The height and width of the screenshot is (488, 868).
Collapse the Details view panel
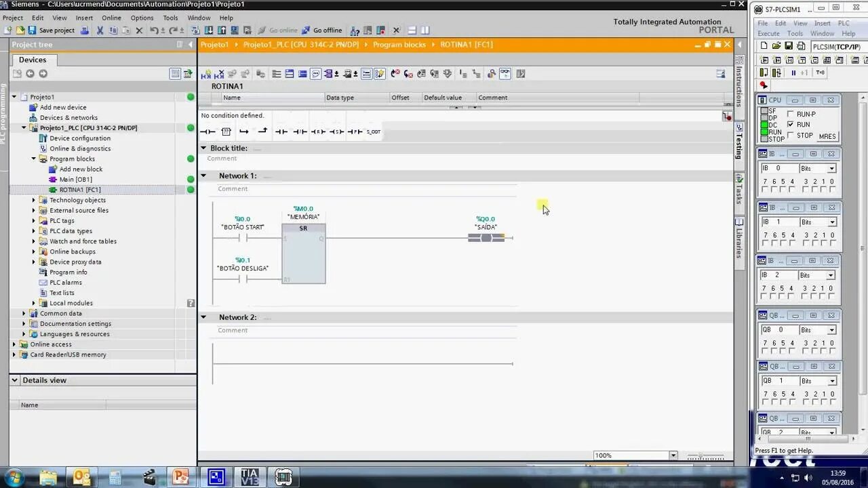coord(15,380)
